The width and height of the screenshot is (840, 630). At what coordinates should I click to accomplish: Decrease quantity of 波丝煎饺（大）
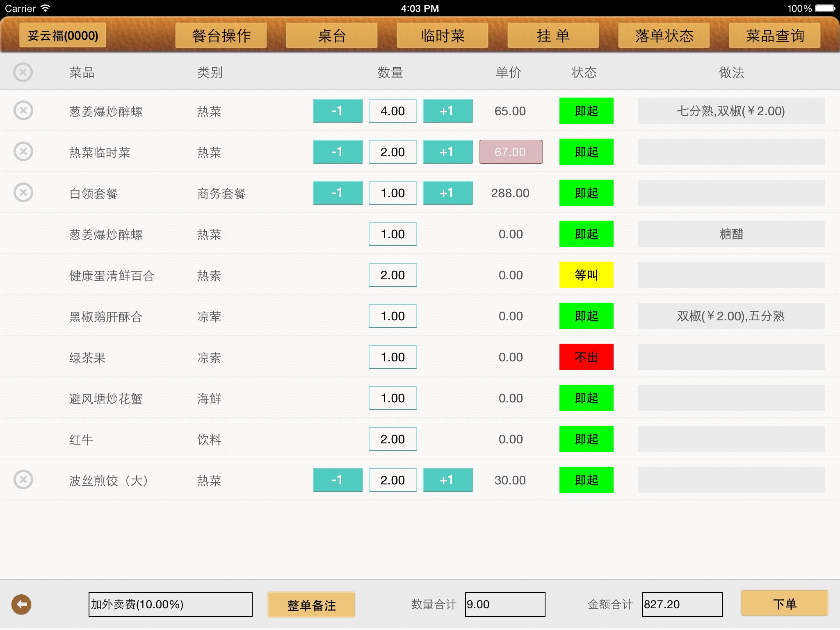point(338,480)
